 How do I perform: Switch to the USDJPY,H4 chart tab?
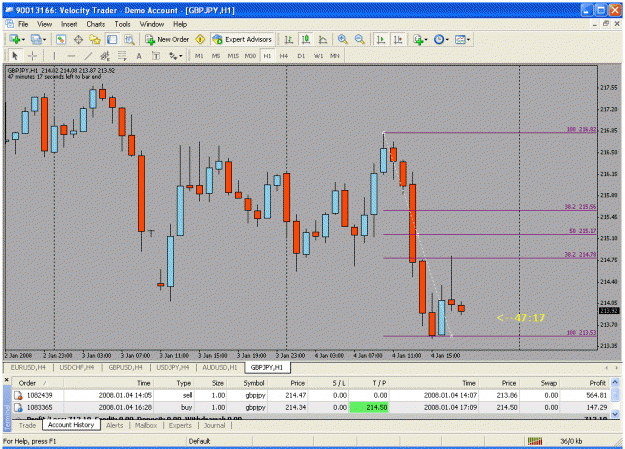(173, 367)
